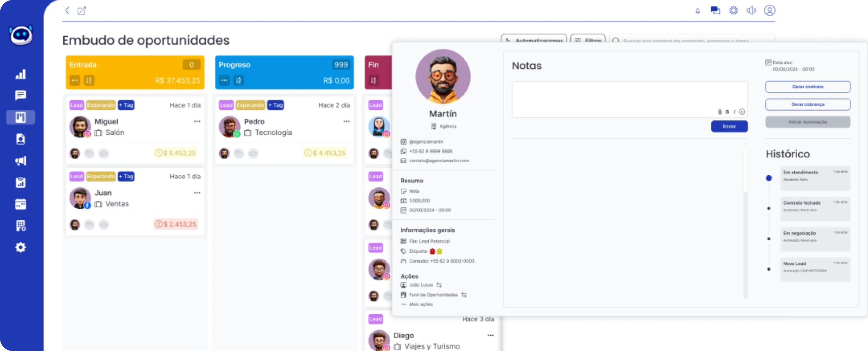Toggle bold formatting in notes editor

[x=727, y=112]
